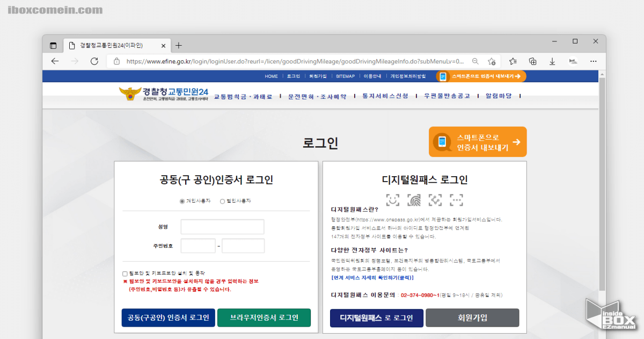Screen dimensions: 644x339
Task: Select the pattern unlock login icon
Action: (435, 200)
